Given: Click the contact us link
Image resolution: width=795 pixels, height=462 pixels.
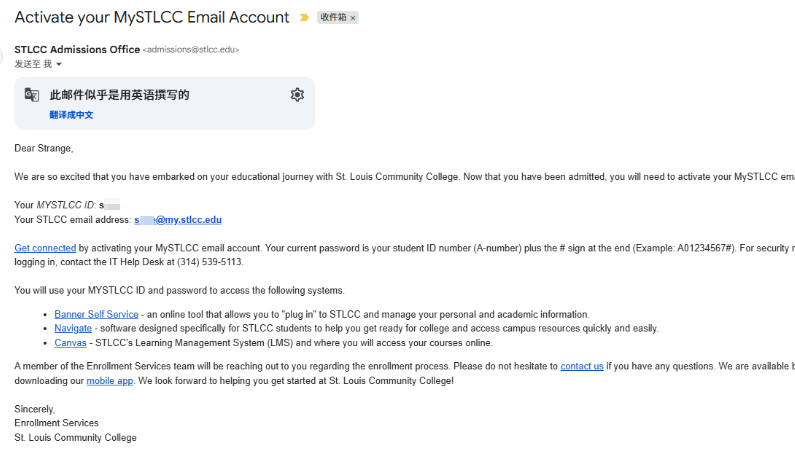Looking at the screenshot, I should pos(581,366).
